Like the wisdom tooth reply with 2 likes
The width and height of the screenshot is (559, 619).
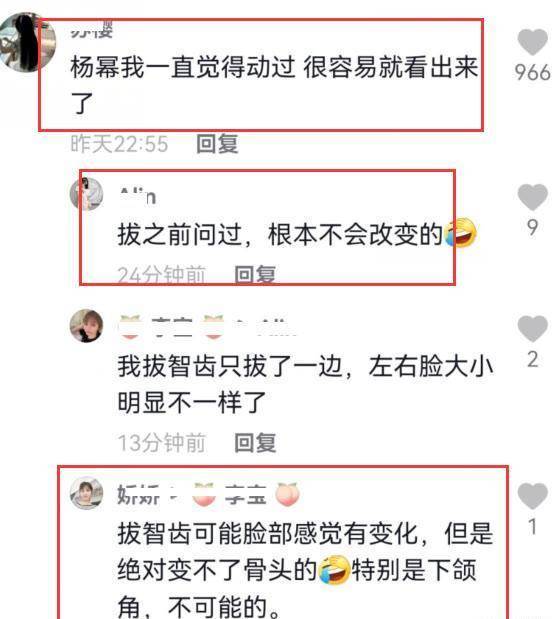pos(532,328)
